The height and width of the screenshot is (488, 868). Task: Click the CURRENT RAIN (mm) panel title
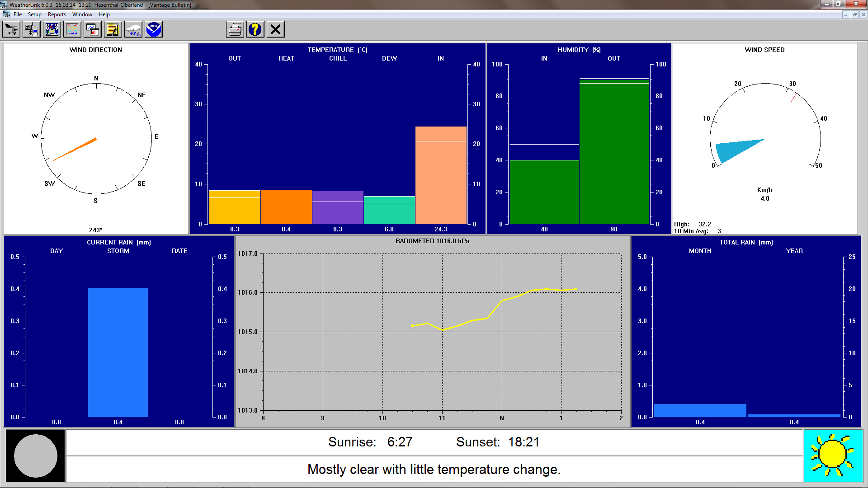(x=119, y=242)
